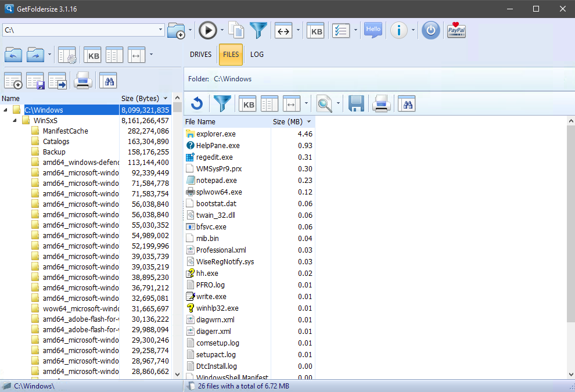Toggle KB unit in folder tree panel
This screenshot has height=392, width=575.
pyautogui.click(x=92, y=55)
